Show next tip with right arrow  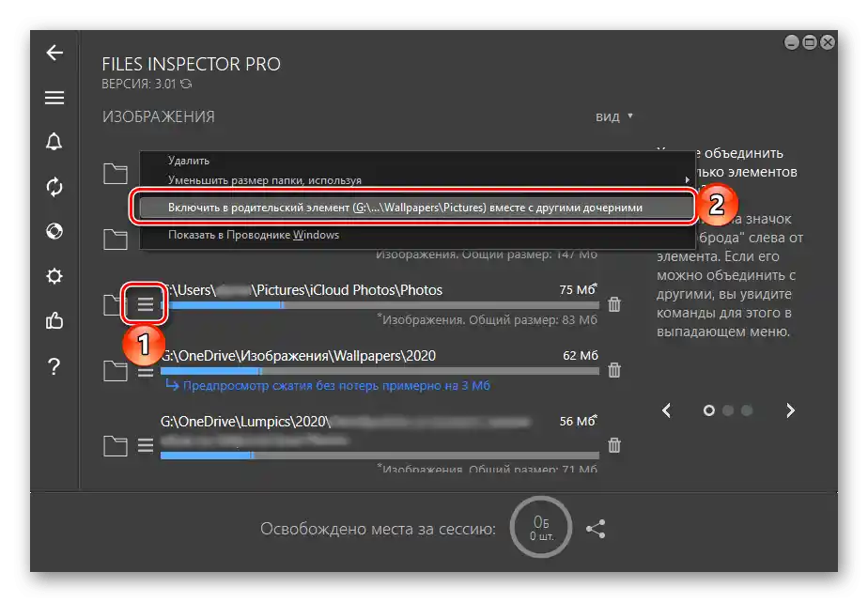pos(791,410)
